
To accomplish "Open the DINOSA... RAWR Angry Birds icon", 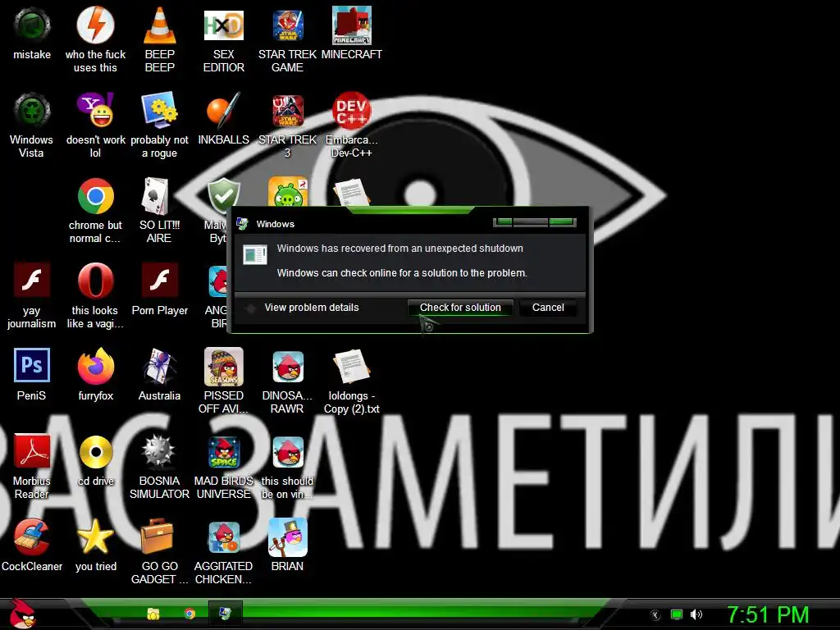I will [x=288, y=367].
